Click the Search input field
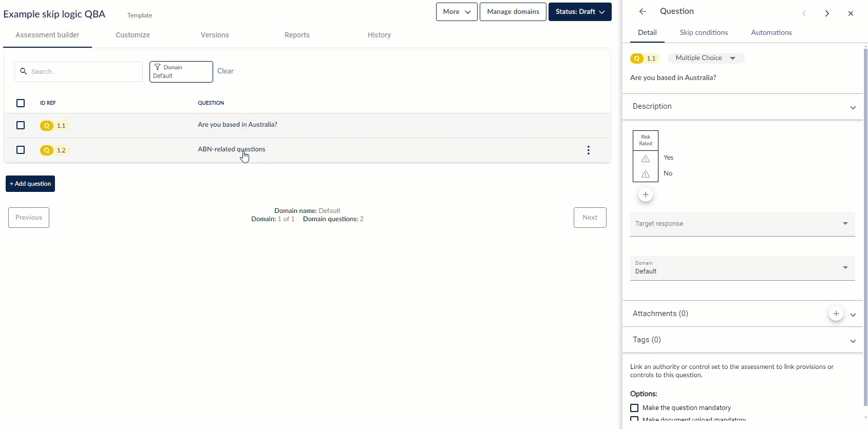Image resolution: width=868 pixels, height=429 pixels. [82, 72]
